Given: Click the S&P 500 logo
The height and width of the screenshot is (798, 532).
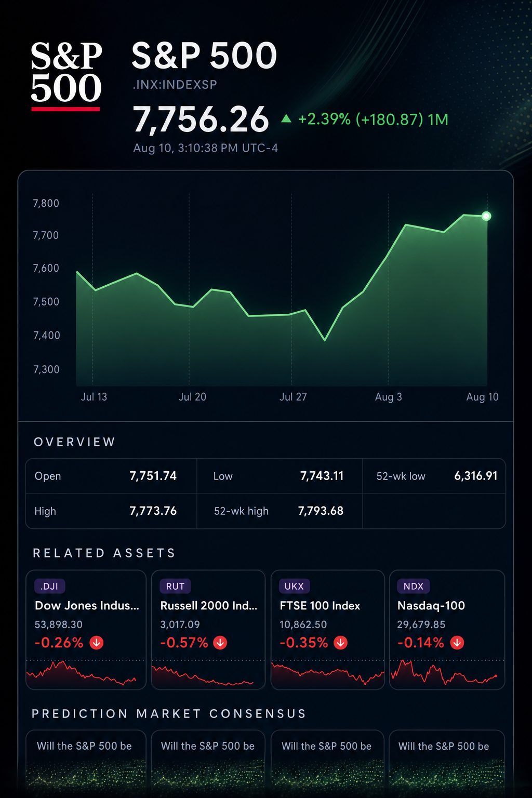Looking at the screenshot, I should [x=66, y=76].
